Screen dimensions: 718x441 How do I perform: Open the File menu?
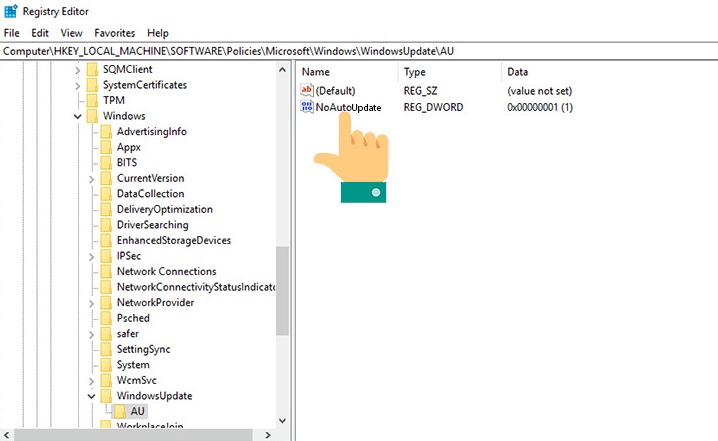click(11, 33)
